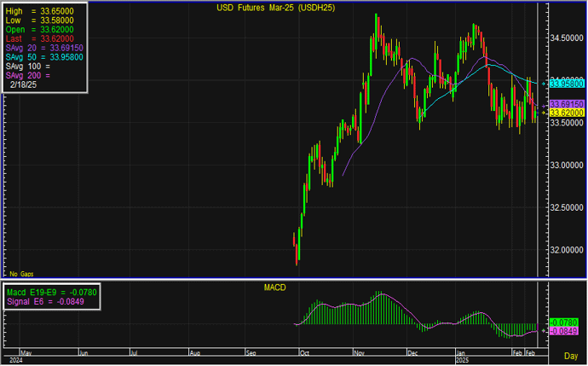588x366 pixels.
Task: Click the 34.50000 price axis label
Action: click(566, 38)
